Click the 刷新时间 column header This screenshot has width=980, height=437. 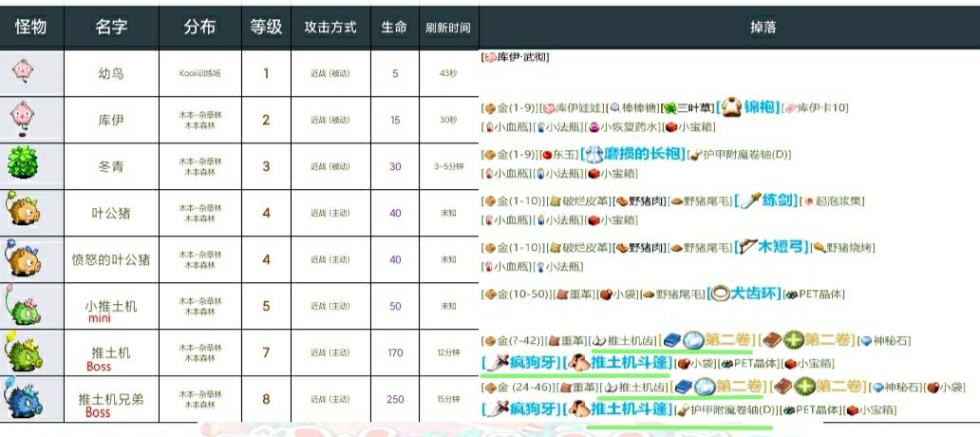pos(448,27)
